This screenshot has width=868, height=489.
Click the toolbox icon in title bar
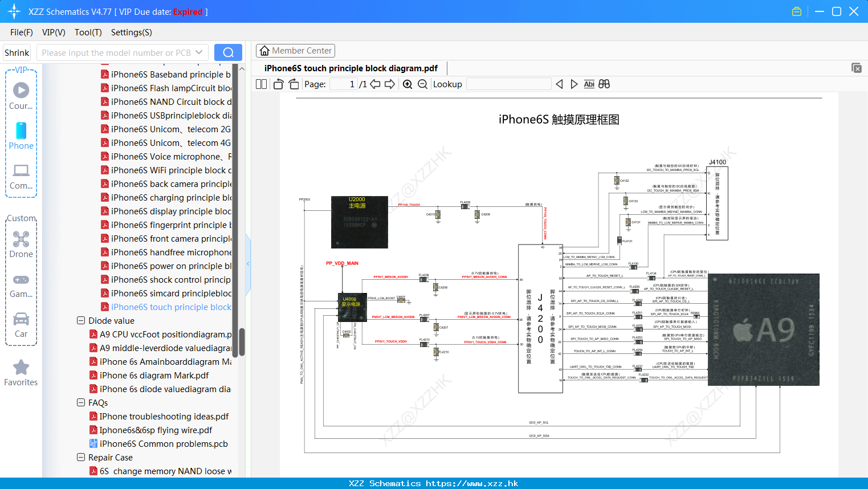[797, 11]
